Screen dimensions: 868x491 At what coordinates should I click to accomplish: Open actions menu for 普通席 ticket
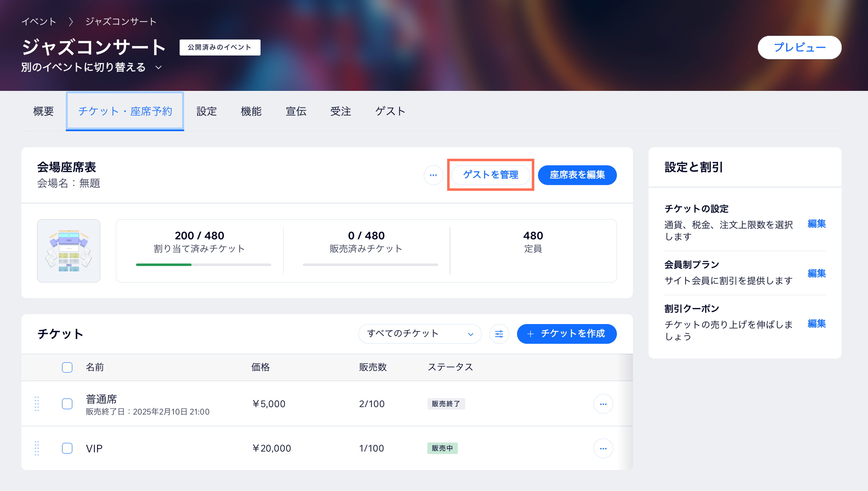(x=603, y=403)
